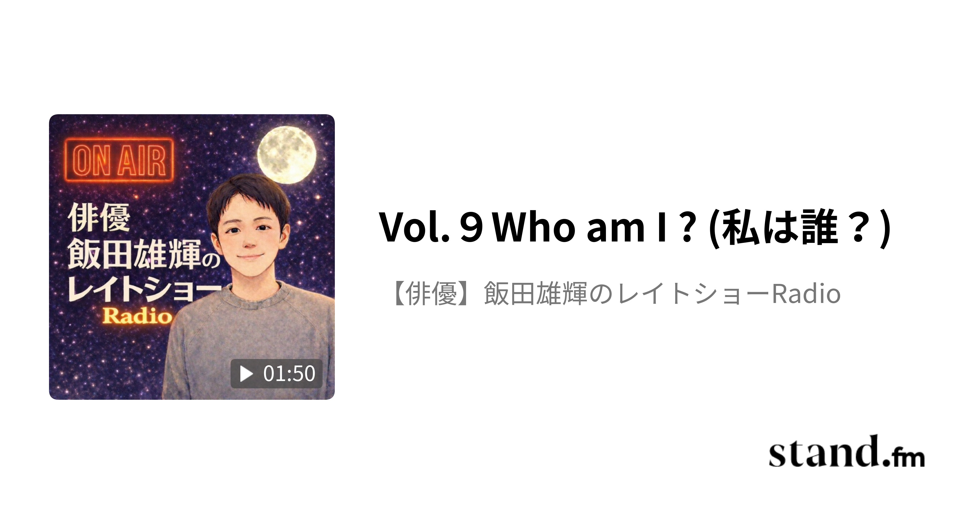Click the play triangle icon on the cover
Image resolution: width=980 pixels, height=514 pixels.
point(246,374)
